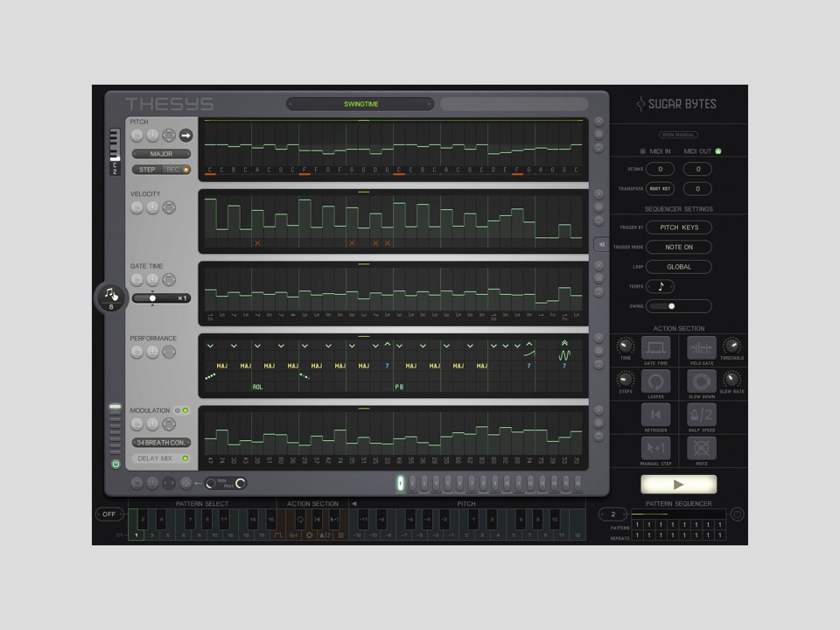Screen dimensions: 840x630
Task: Activate the Velo Gate action icon
Action: (x=701, y=348)
